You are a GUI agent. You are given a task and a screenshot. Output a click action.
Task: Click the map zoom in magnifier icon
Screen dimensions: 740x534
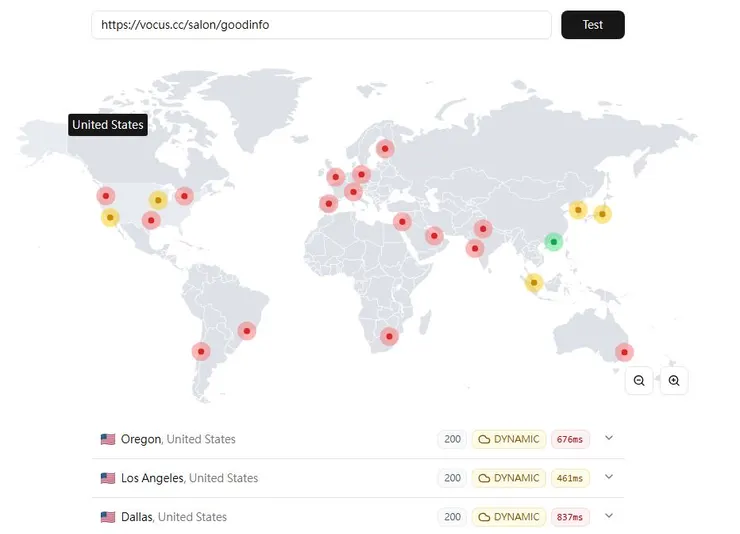pos(674,380)
